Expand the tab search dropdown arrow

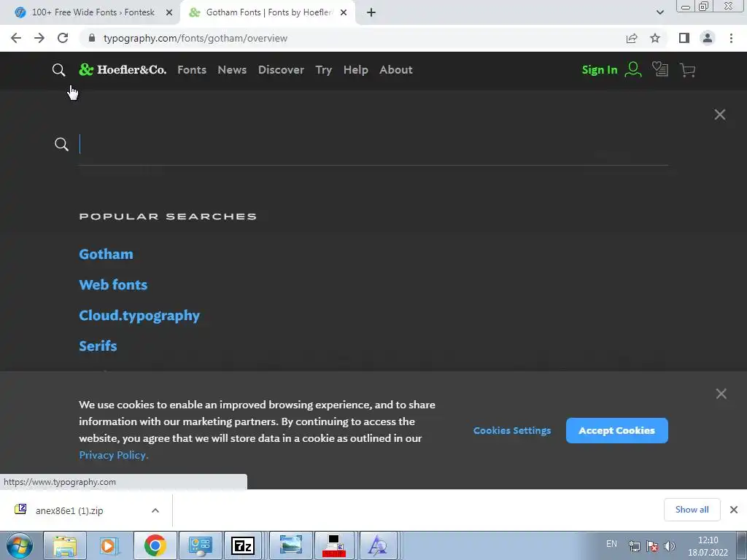coord(659,12)
